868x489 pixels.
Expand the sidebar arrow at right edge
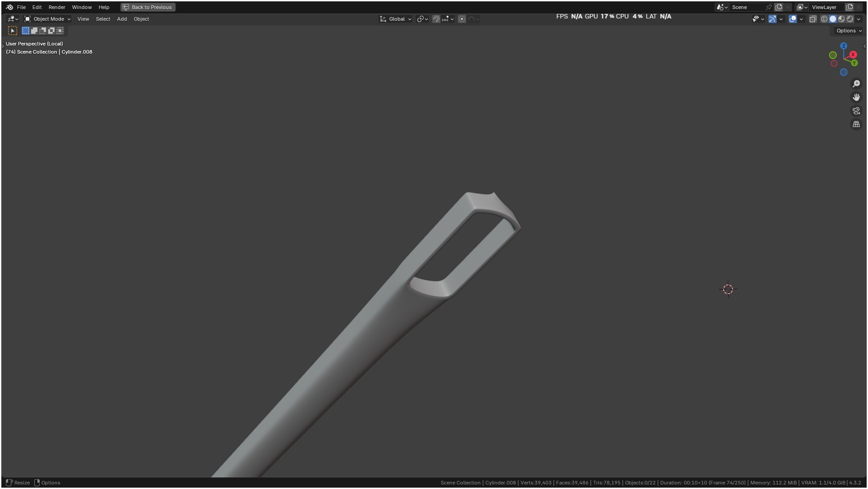click(x=864, y=46)
